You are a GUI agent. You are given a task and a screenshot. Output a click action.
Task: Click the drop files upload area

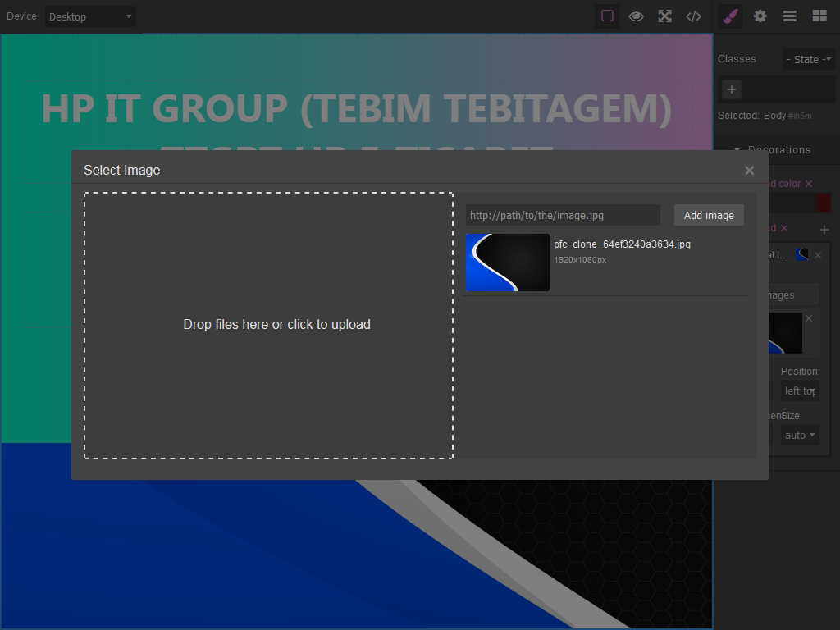[x=268, y=325]
